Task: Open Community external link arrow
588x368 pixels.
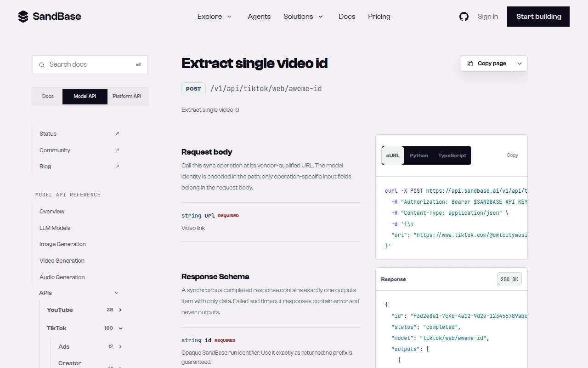Action: click(117, 150)
